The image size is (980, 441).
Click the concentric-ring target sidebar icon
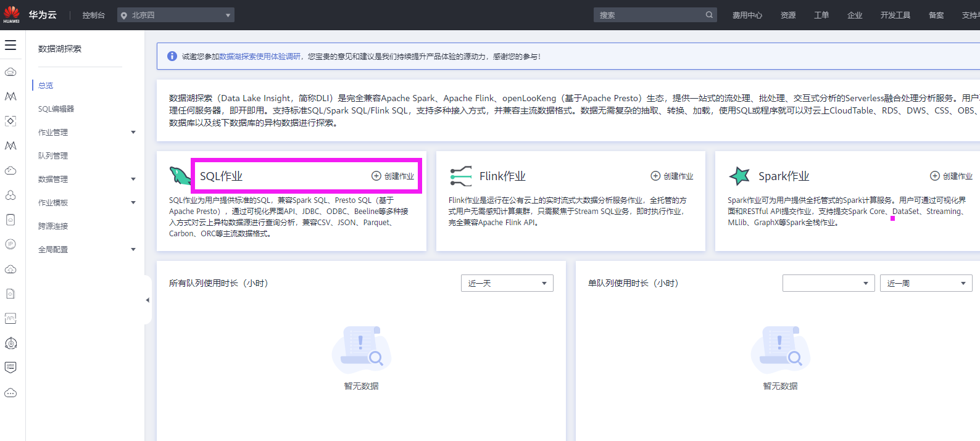click(x=10, y=343)
